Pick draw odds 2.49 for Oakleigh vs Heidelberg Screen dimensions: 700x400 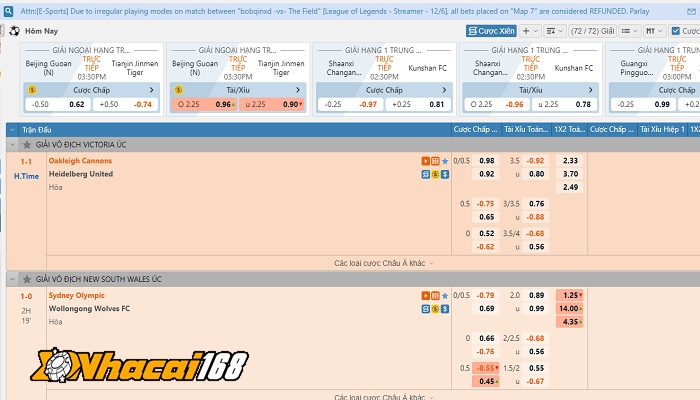click(570, 188)
